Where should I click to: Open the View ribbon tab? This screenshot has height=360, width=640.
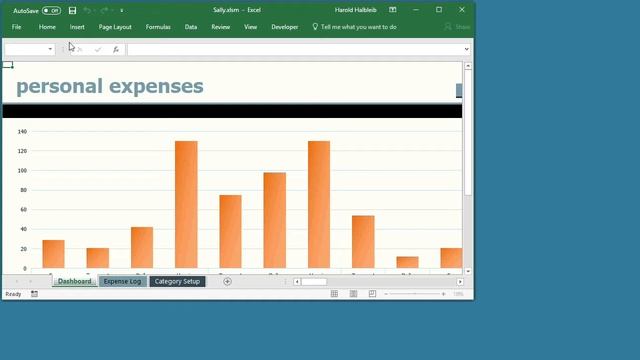click(x=250, y=27)
